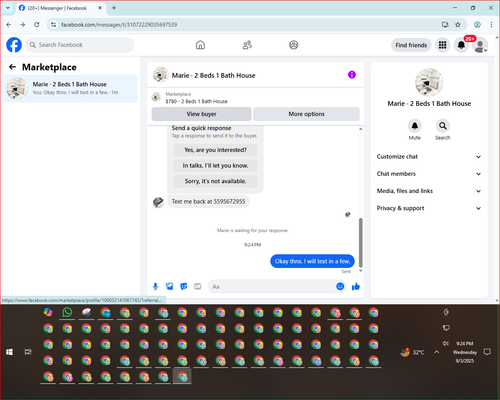Close the Messenger | Facebook tab
The height and width of the screenshot is (400, 500).
coord(100,8)
